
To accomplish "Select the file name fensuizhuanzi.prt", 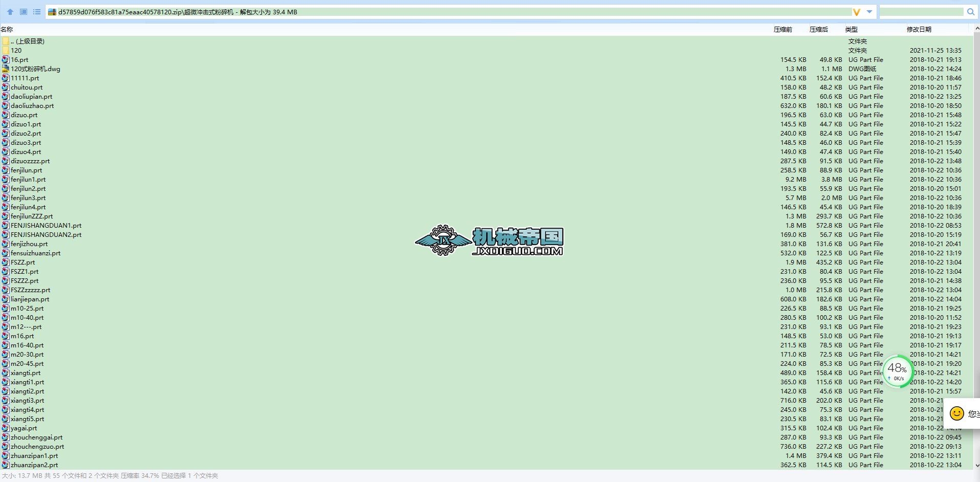I will 36,253.
